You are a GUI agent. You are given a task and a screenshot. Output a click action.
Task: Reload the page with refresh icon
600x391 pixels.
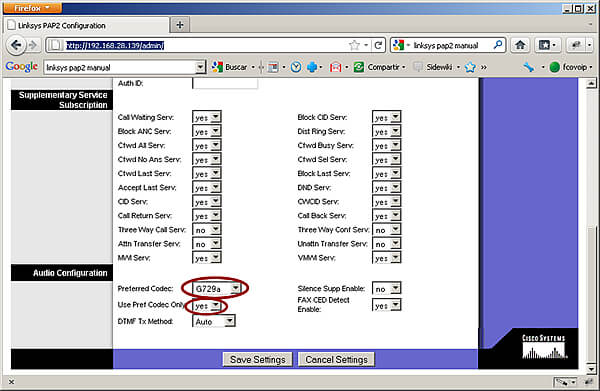378,46
